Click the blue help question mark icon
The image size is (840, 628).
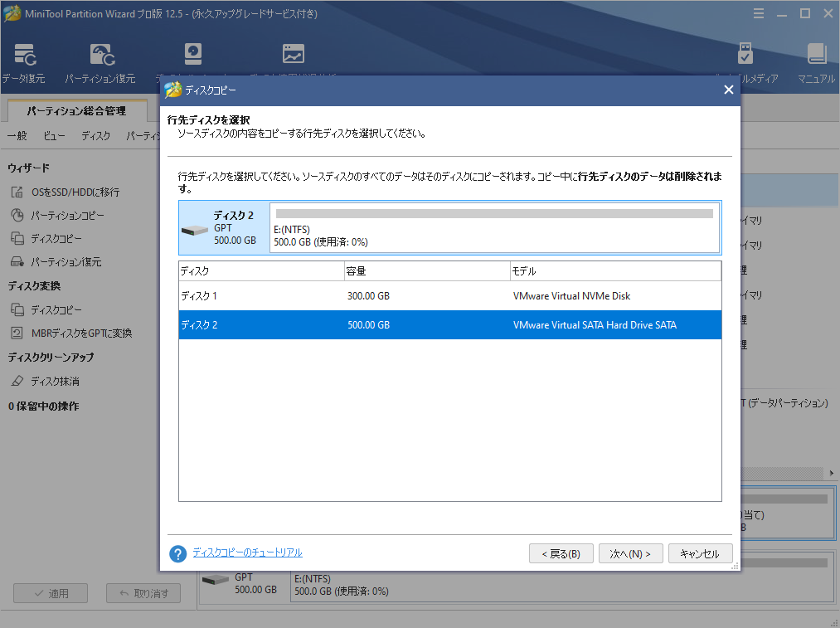coord(177,553)
